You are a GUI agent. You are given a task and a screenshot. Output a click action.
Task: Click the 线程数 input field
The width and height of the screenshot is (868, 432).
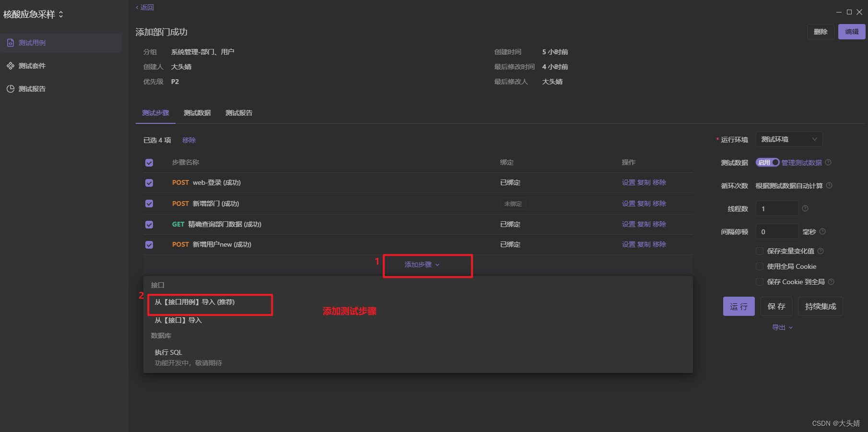click(777, 209)
